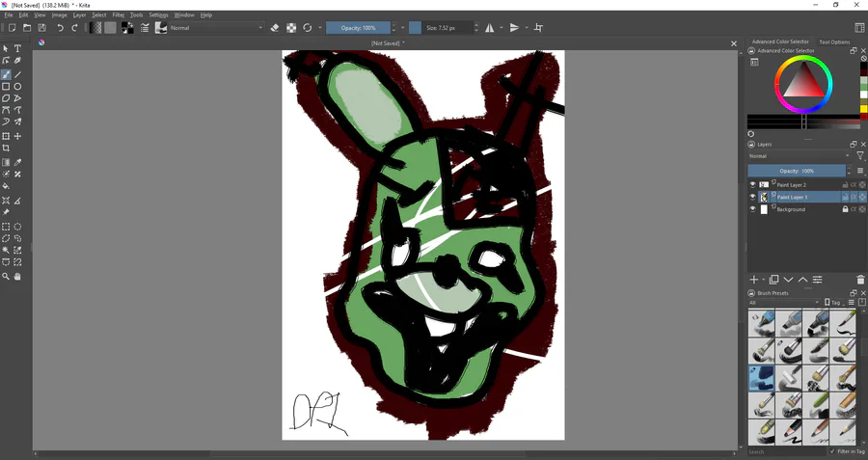868x460 pixels.
Task: Click the brush Size field
Action: [x=441, y=28]
